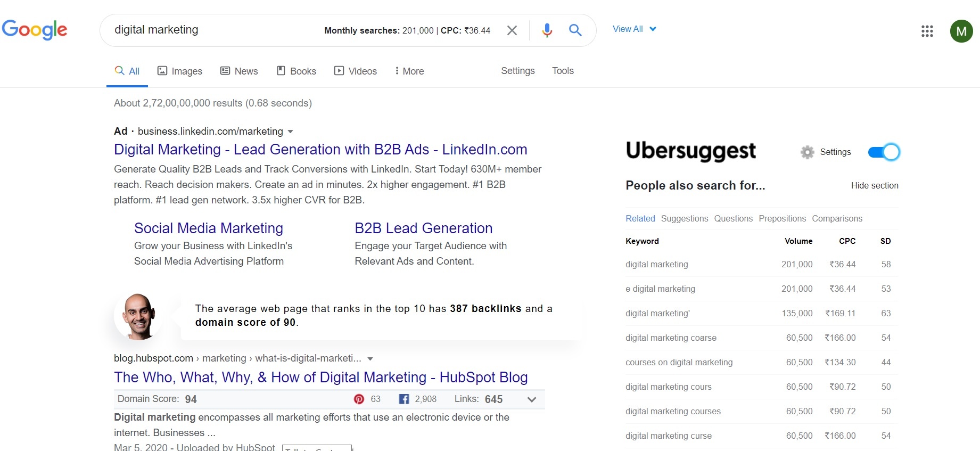980x451 pixels.
Task: Click the Keyword column header
Action: pyautogui.click(x=642, y=241)
